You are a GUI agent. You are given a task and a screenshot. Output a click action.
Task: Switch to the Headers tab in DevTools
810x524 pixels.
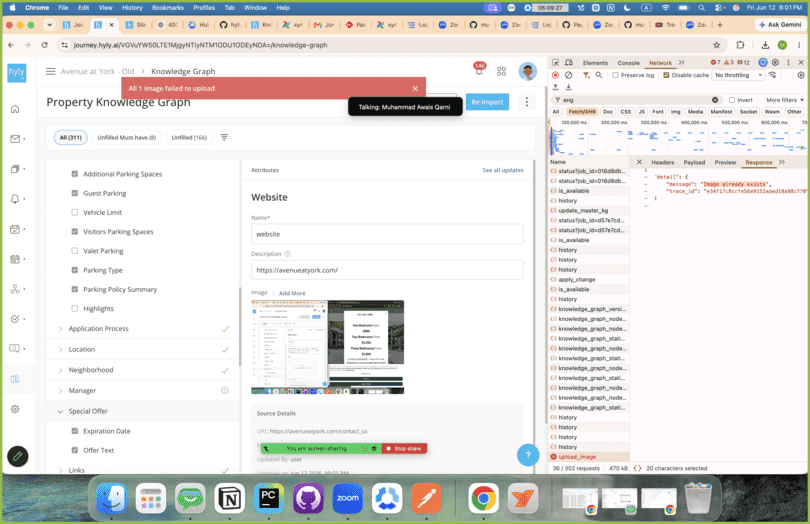pos(662,162)
